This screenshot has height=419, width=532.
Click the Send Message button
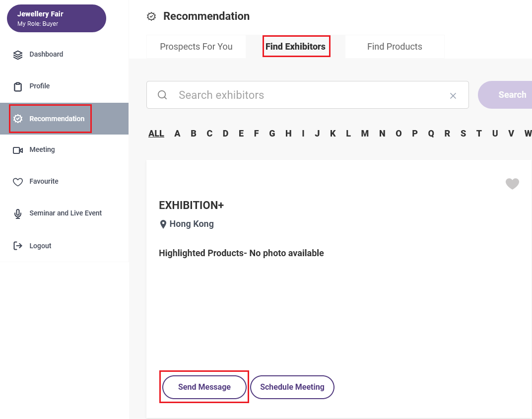point(204,387)
